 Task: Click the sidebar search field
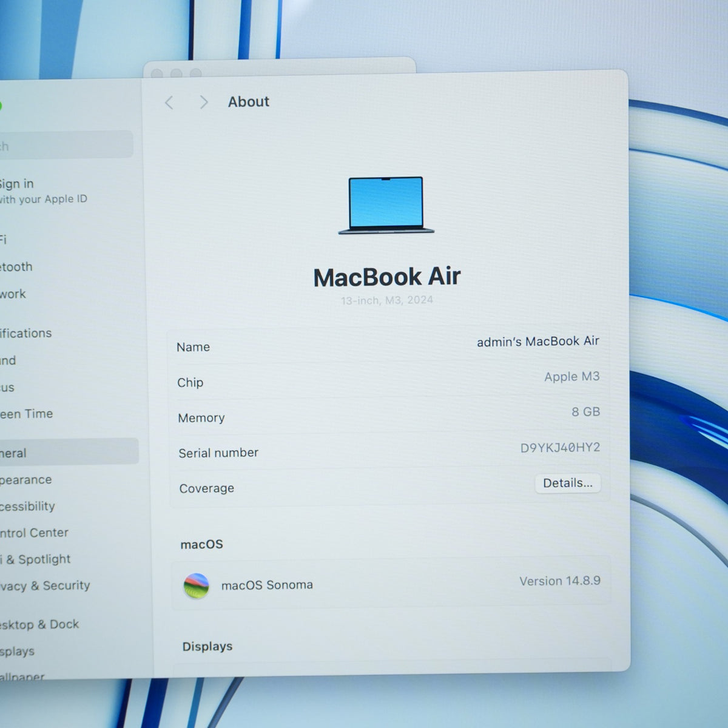66,145
